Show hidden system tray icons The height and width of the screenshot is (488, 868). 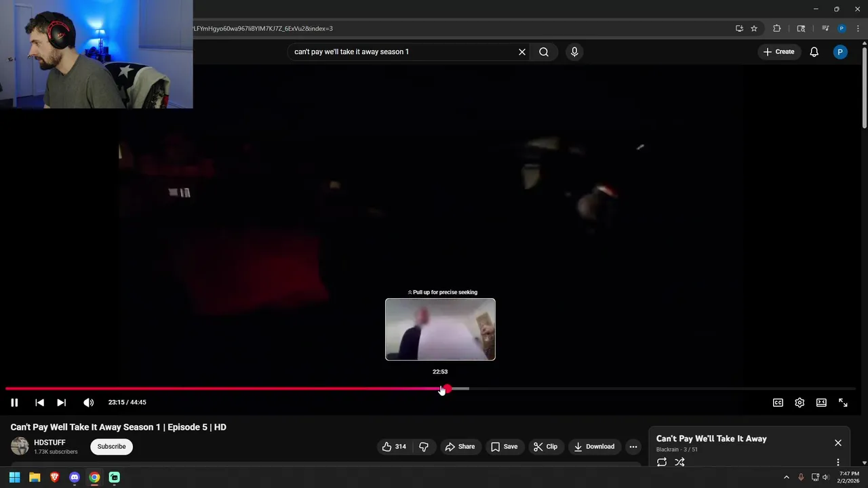[x=787, y=477]
